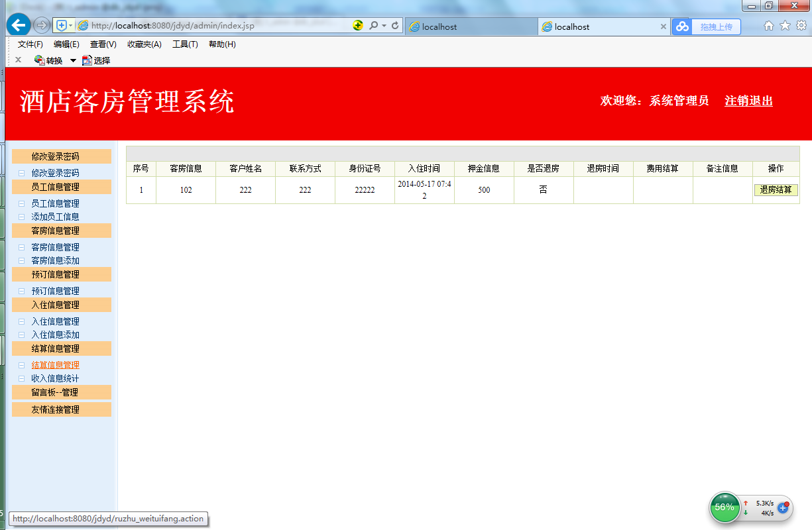Click the 预订信息管理 section header
Screen dimensions: 812x530
(x=62, y=274)
